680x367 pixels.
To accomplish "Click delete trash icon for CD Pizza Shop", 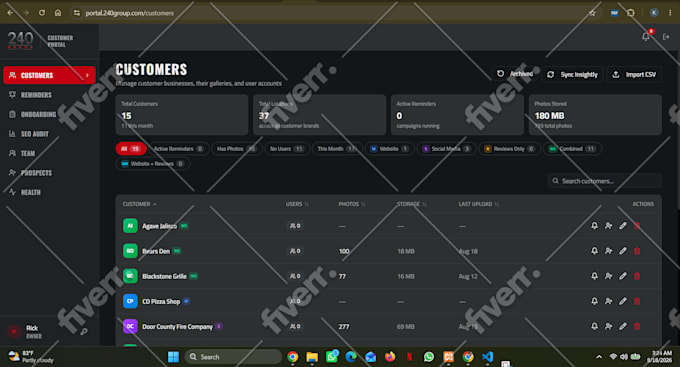I will [x=637, y=301].
